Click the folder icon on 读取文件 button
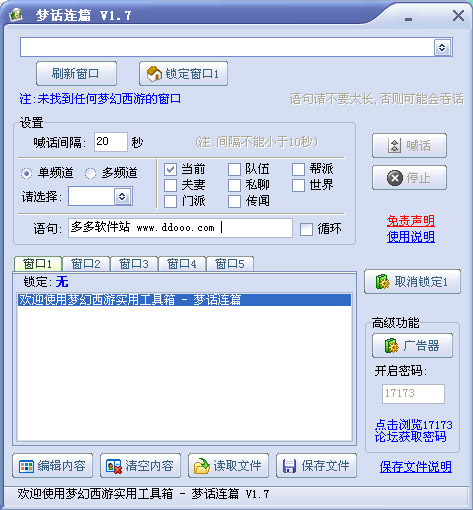This screenshot has height=510, width=473. 202,466
